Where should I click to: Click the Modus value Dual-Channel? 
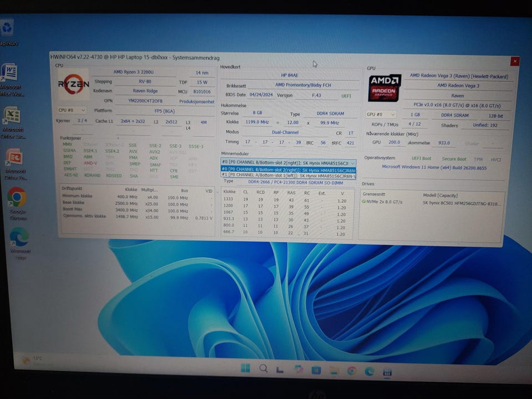click(x=285, y=132)
